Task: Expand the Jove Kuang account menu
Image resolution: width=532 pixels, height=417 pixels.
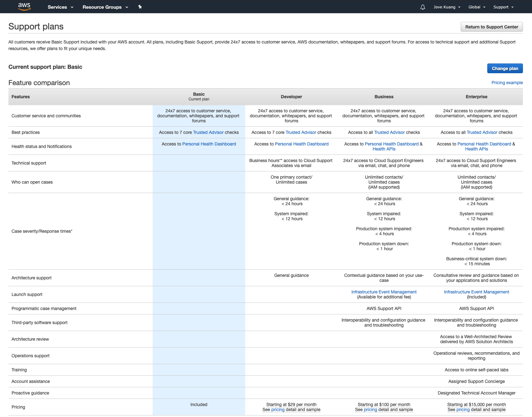Action: coord(447,7)
